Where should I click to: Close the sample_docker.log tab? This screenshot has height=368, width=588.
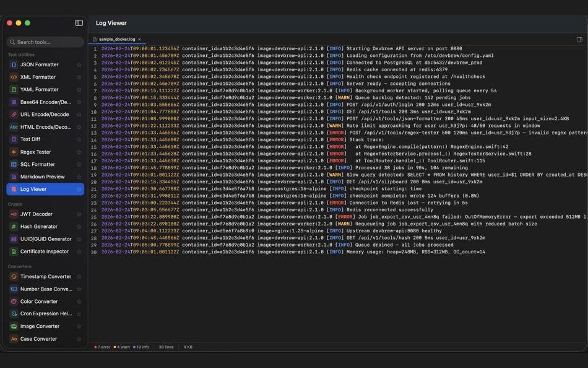coord(139,39)
